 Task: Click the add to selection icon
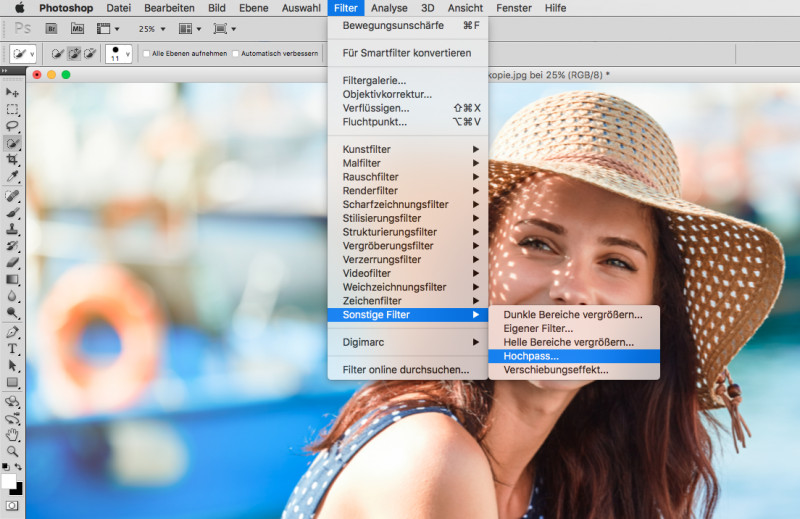[73, 54]
